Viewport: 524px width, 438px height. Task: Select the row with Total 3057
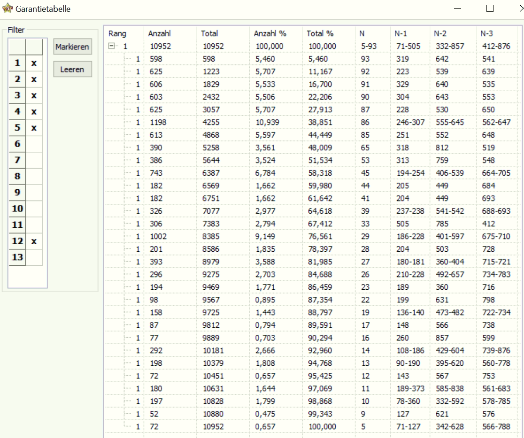[312, 110]
